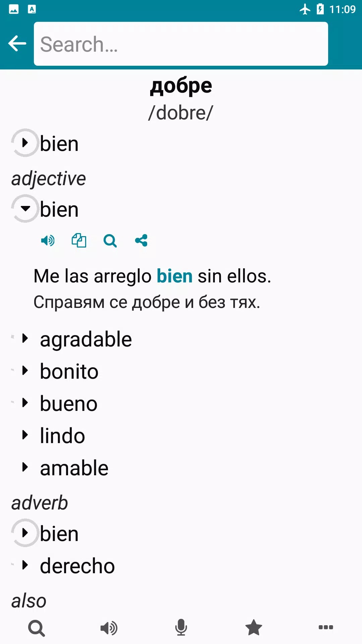Share the expanded bien translation

click(141, 240)
